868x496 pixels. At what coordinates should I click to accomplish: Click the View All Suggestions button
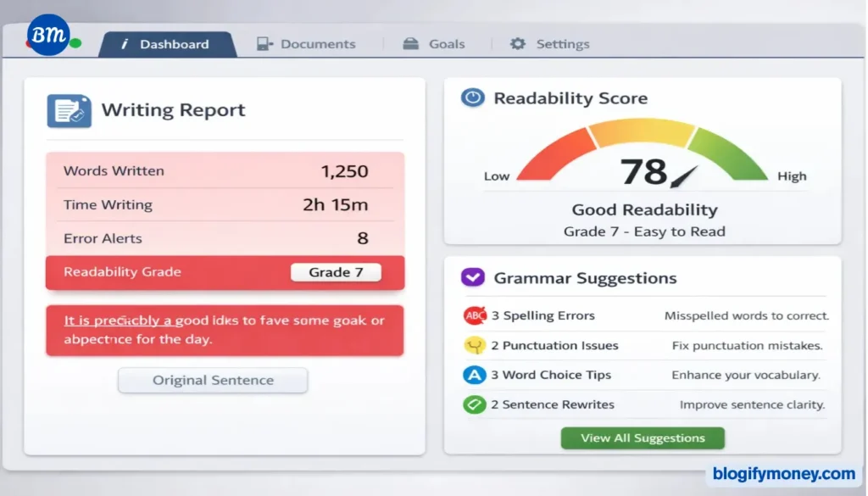tap(643, 437)
